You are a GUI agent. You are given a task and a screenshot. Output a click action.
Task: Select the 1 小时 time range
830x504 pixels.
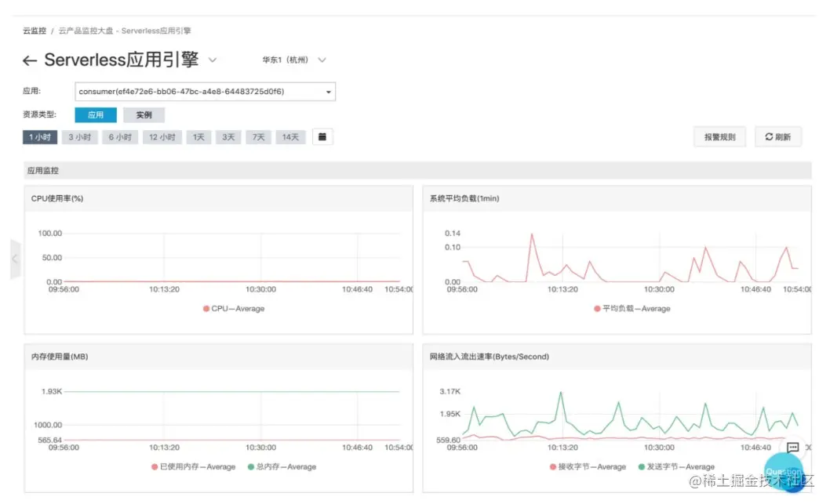[40, 137]
